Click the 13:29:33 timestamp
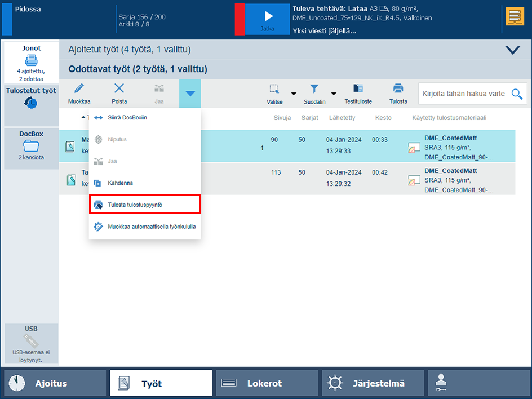 tap(338, 152)
